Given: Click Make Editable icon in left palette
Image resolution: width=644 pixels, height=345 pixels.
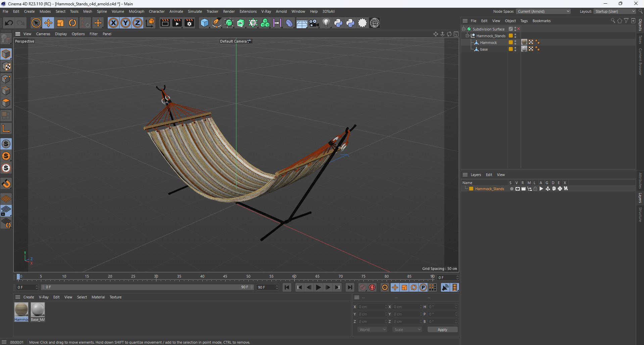Looking at the screenshot, I should point(6,39).
